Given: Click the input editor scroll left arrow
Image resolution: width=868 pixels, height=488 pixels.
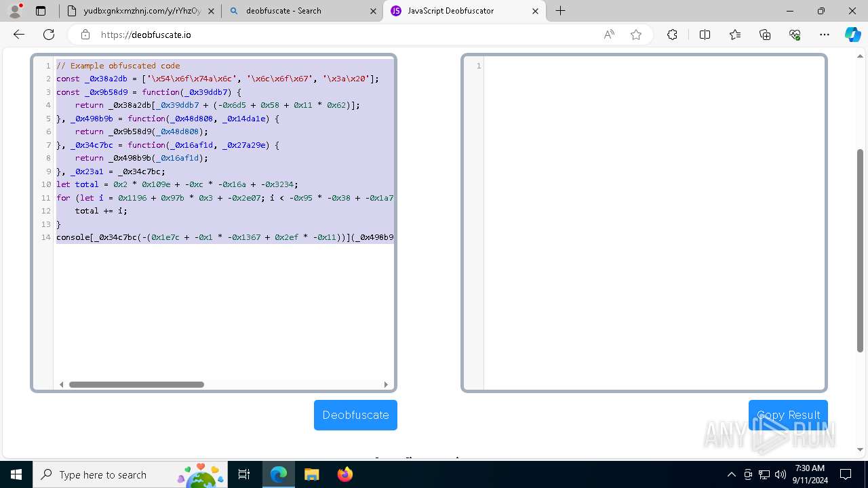Looking at the screenshot, I should click(61, 384).
